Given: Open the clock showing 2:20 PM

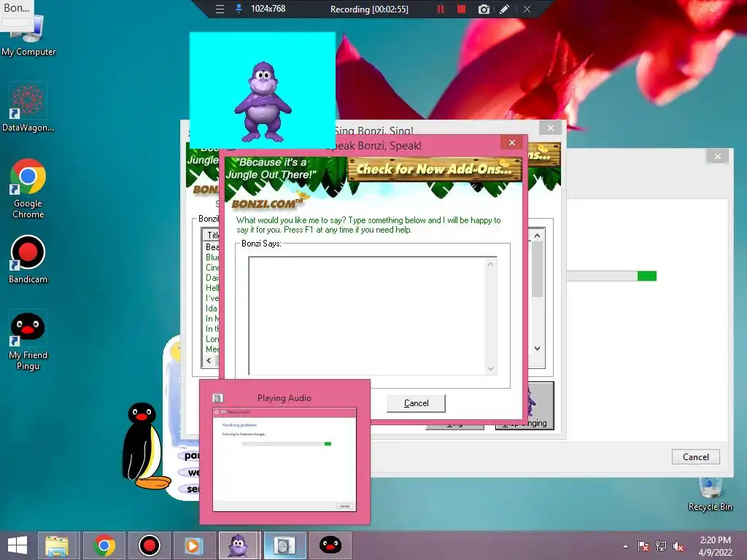Looking at the screenshot, I should point(715,546).
